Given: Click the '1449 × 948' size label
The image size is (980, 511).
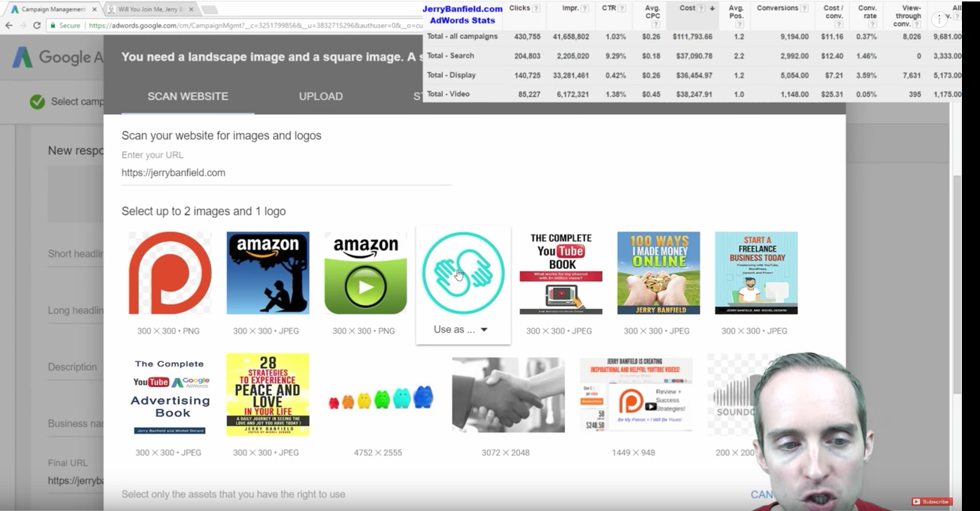Looking at the screenshot, I should [634, 452].
